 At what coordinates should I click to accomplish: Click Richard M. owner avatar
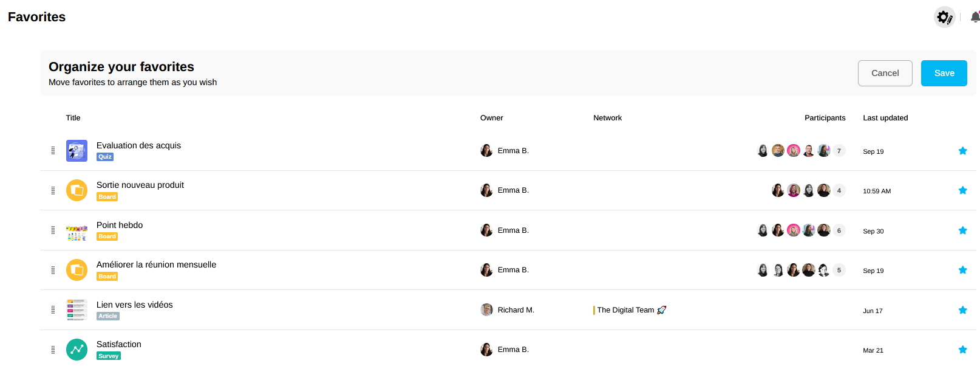point(486,310)
